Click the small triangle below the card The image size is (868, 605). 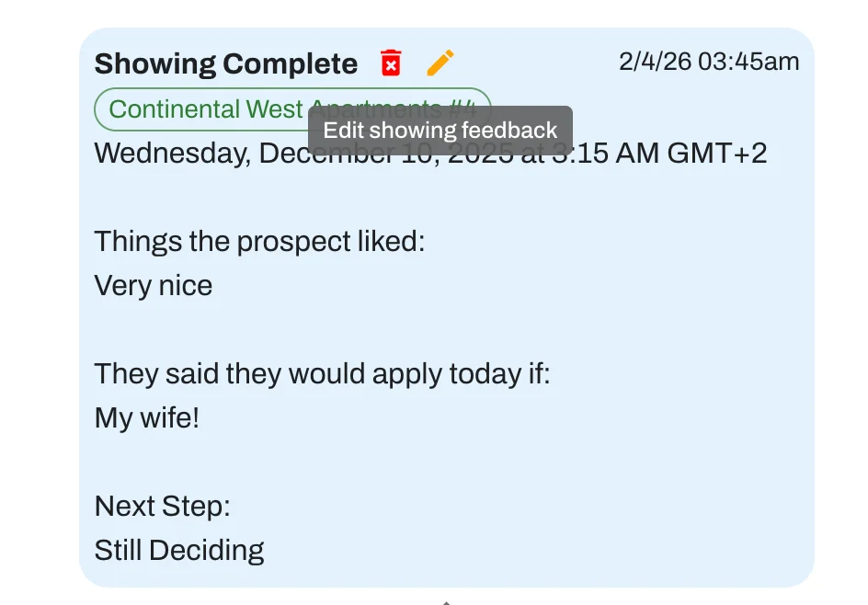point(446,602)
